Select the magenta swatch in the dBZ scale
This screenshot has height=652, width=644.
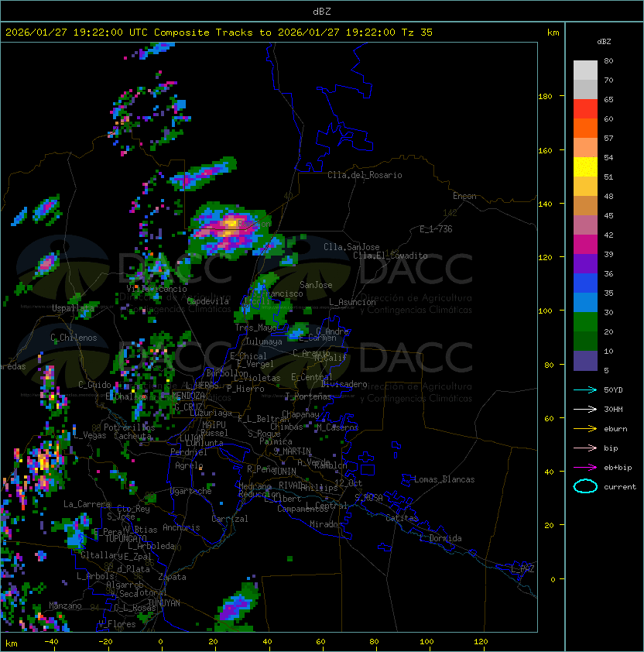pyautogui.click(x=585, y=245)
